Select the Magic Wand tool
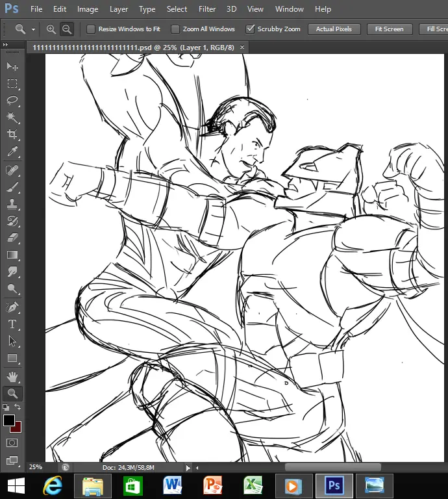The height and width of the screenshot is (499, 448). (x=12, y=117)
